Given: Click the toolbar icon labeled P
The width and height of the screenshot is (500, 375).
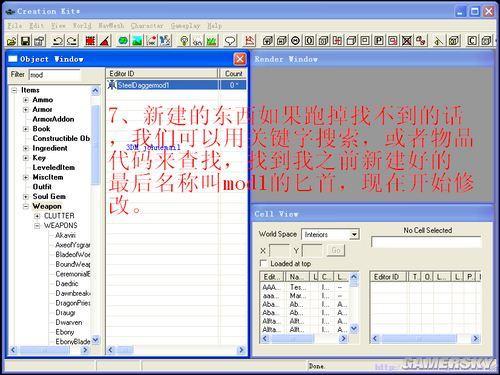Looking at the screenshot, I should pyautogui.click(x=379, y=41).
